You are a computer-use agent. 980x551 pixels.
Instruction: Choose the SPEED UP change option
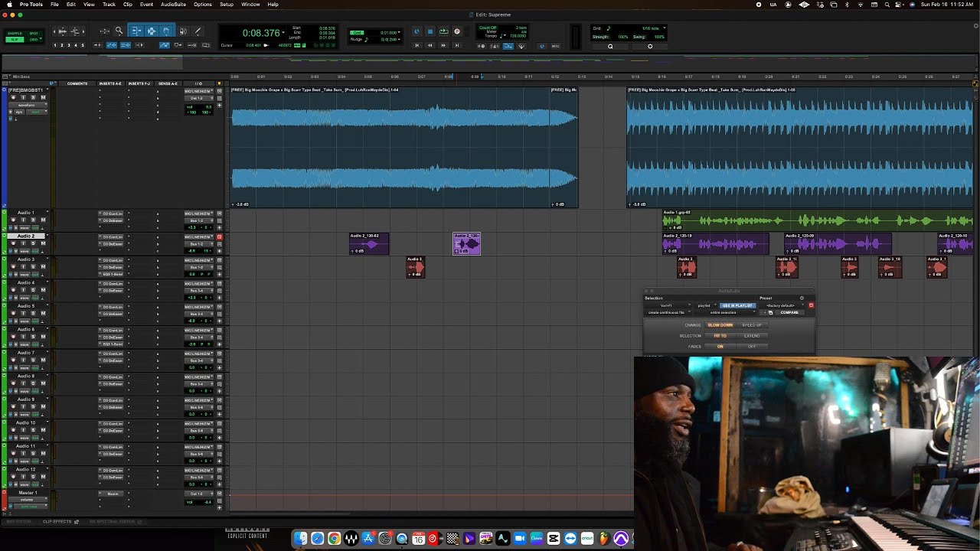tap(752, 325)
